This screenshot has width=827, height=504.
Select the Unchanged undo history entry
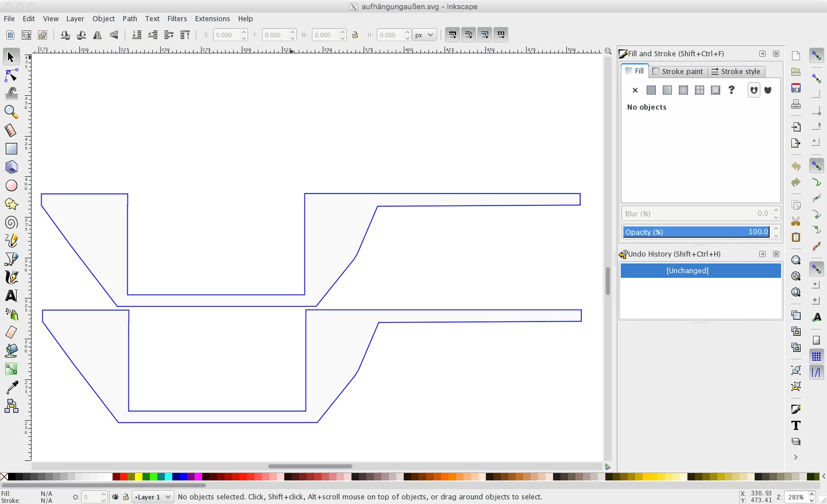click(701, 271)
